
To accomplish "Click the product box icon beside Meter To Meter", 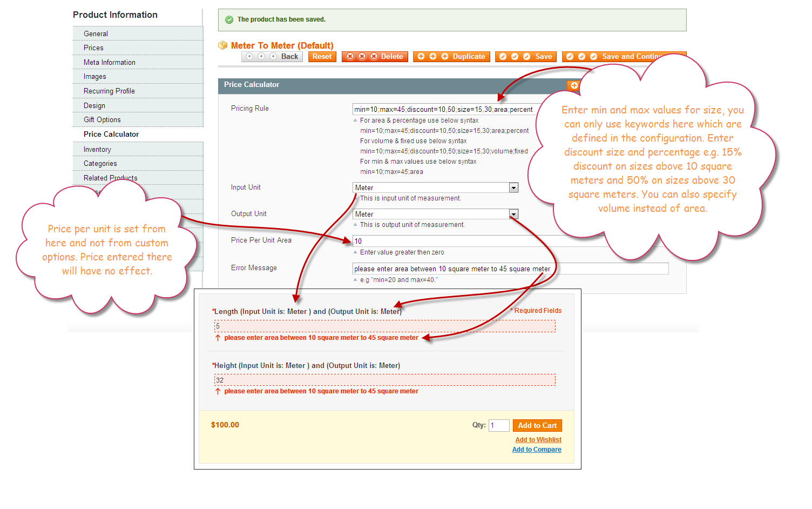I will [x=222, y=45].
